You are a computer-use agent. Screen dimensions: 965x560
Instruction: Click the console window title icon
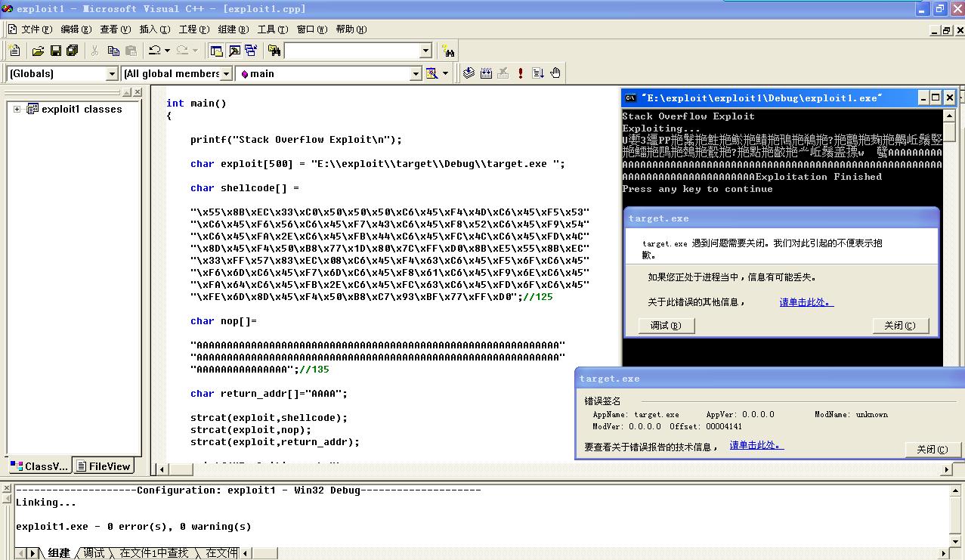pos(630,97)
